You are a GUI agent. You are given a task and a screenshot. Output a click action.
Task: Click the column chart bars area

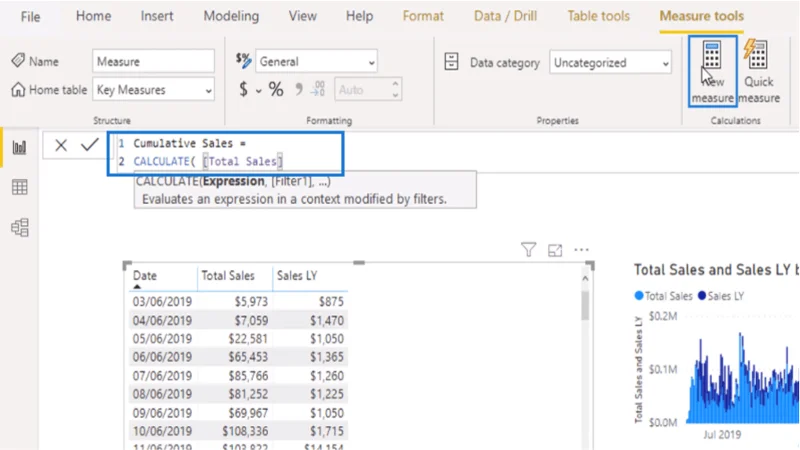pyautogui.click(x=742, y=380)
